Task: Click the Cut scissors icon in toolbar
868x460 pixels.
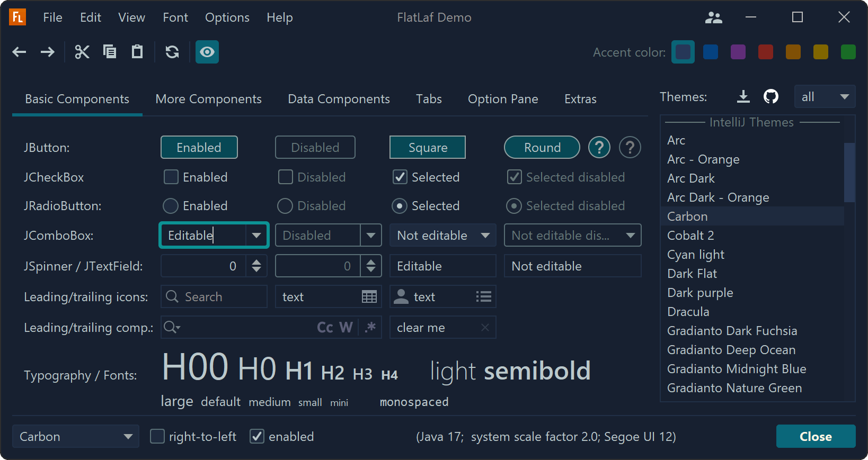Action: tap(82, 52)
